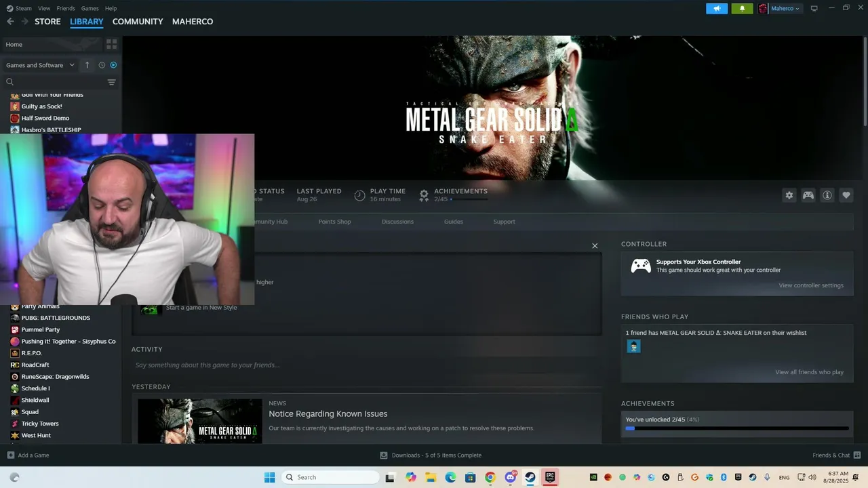Go to the STORE tab

click(x=47, y=22)
